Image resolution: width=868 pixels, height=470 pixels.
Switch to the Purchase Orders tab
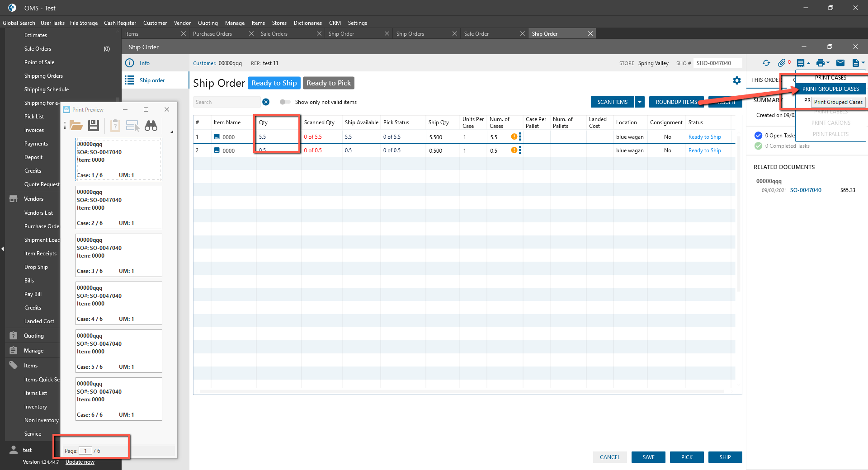click(x=223, y=34)
